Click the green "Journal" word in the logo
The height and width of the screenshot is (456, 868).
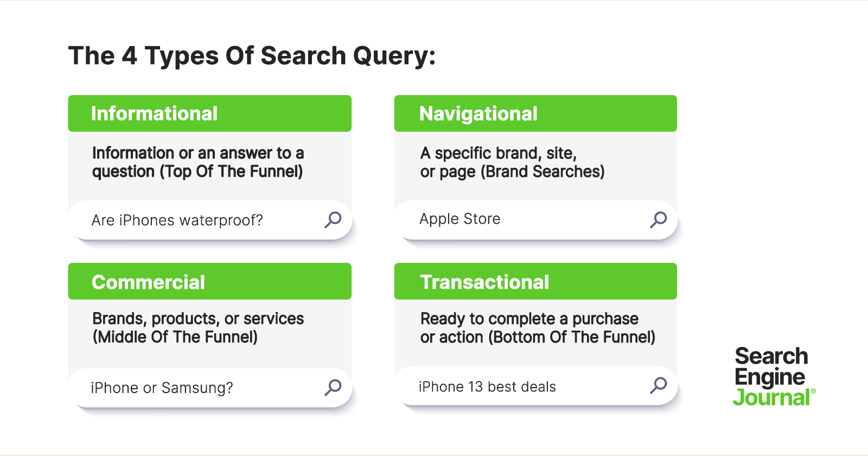click(x=771, y=398)
